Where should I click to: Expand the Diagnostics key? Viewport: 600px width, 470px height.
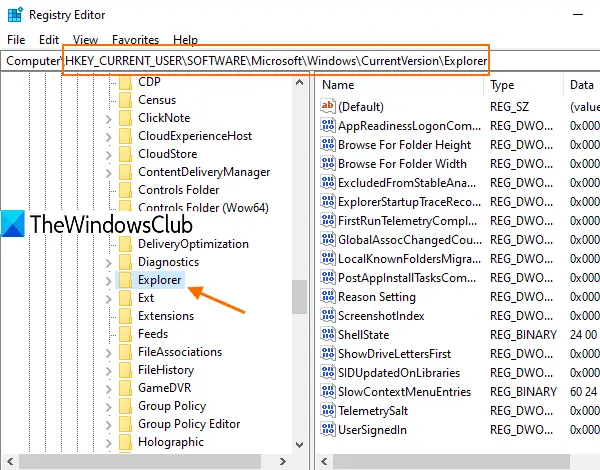point(109,263)
